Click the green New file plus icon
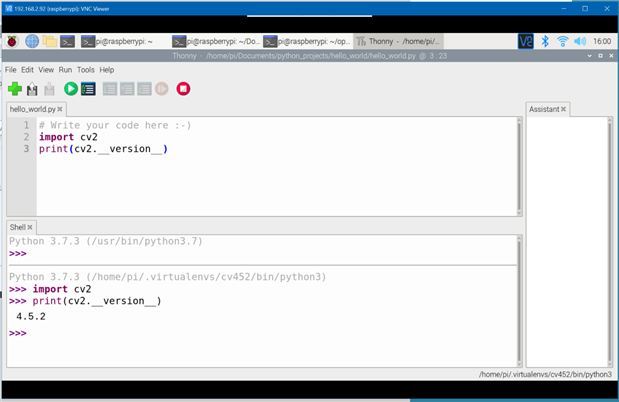 14,89
